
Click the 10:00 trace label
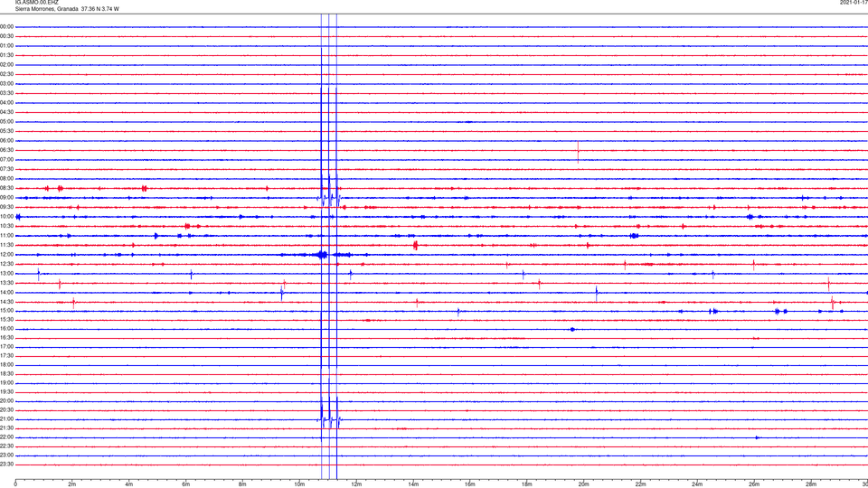click(x=6, y=217)
